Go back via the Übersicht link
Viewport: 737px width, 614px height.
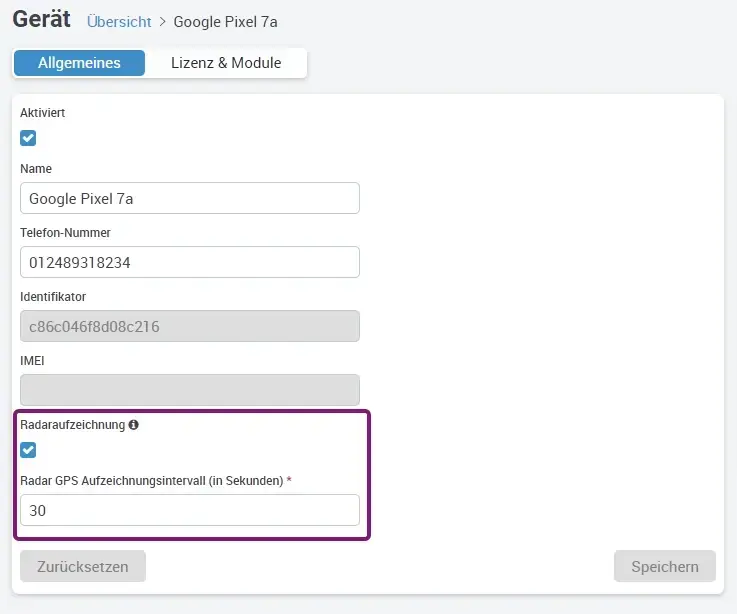(x=119, y=21)
